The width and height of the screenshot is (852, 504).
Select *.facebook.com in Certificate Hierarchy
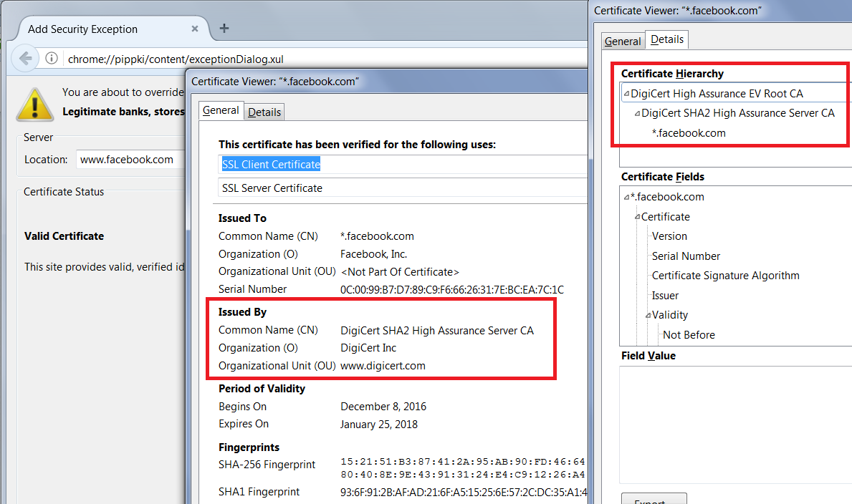689,133
